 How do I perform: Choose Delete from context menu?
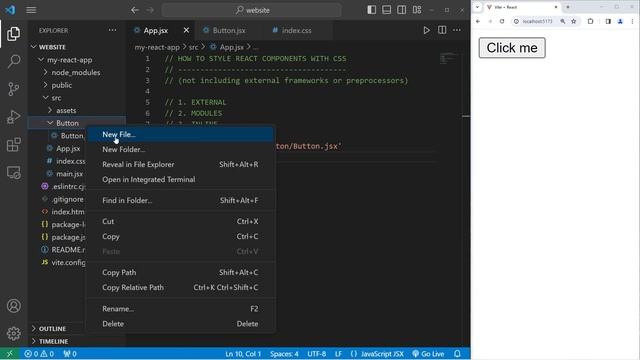point(180,324)
